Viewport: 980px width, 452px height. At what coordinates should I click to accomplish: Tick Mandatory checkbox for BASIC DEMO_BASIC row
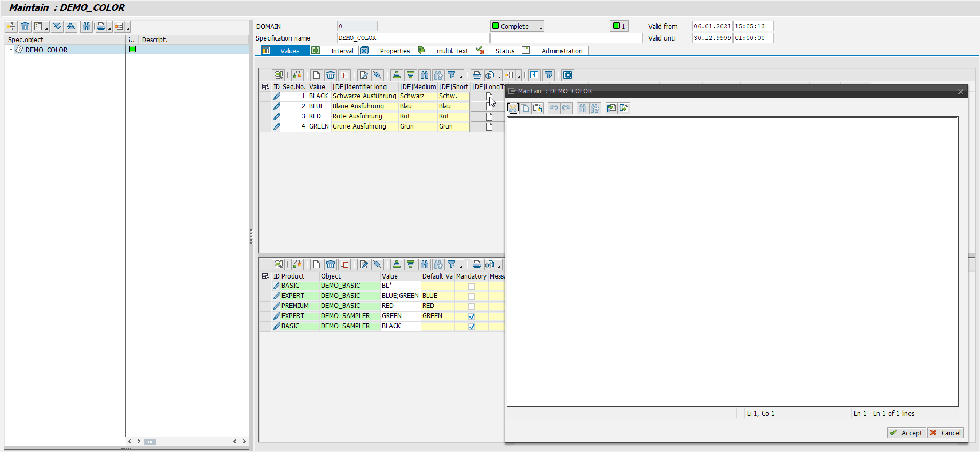pos(472,286)
